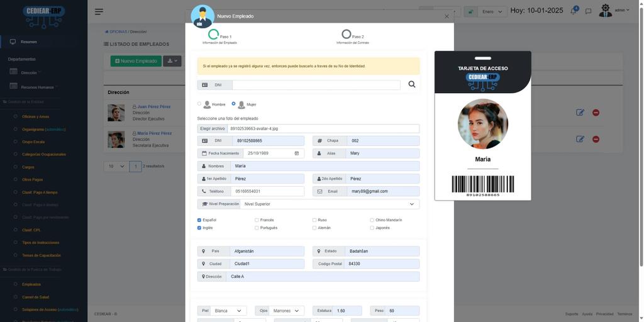
Task: Click edit icon for Juan Pérez Pérez
Action: coord(580,113)
